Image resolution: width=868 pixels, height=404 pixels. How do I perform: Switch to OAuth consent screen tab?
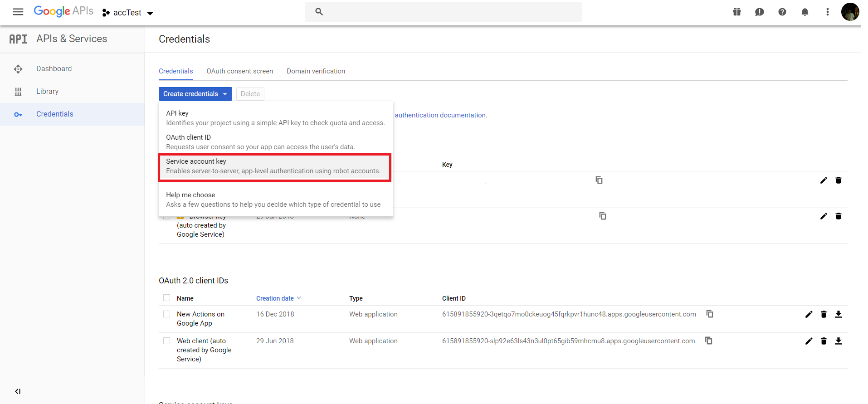(240, 71)
